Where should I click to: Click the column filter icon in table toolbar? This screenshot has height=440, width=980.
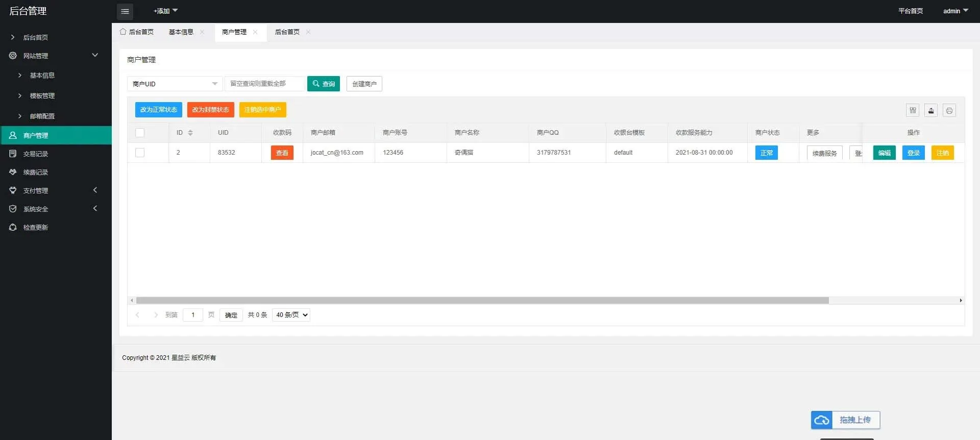pyautogui.click(x=913, y=110)
